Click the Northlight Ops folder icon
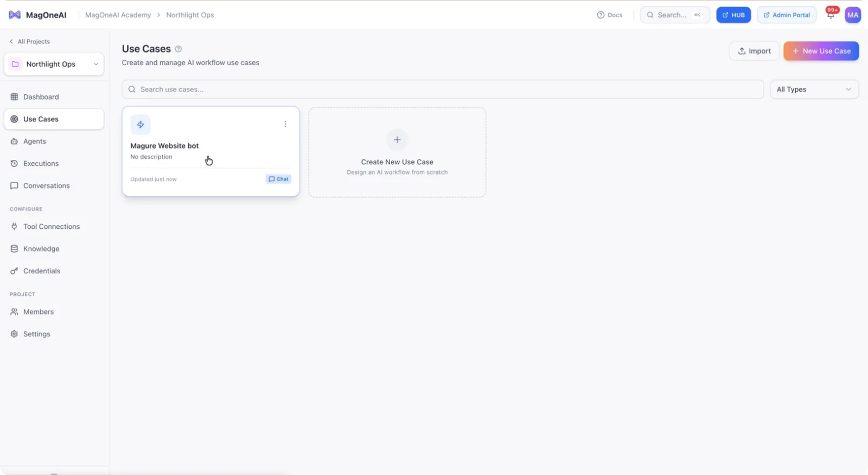Viewport: 868px width, 475px height. point(15,64)
